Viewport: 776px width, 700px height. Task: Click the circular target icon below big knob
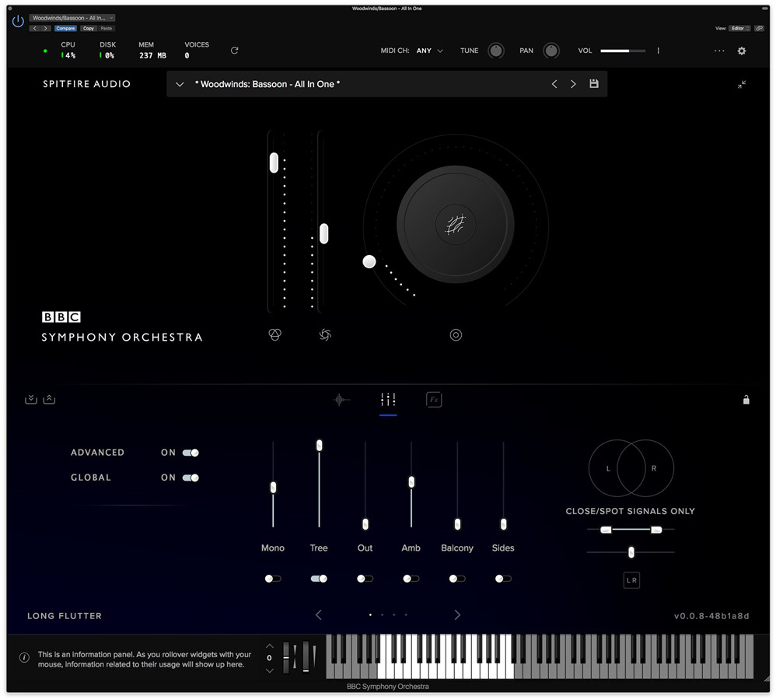coord(456,335)
